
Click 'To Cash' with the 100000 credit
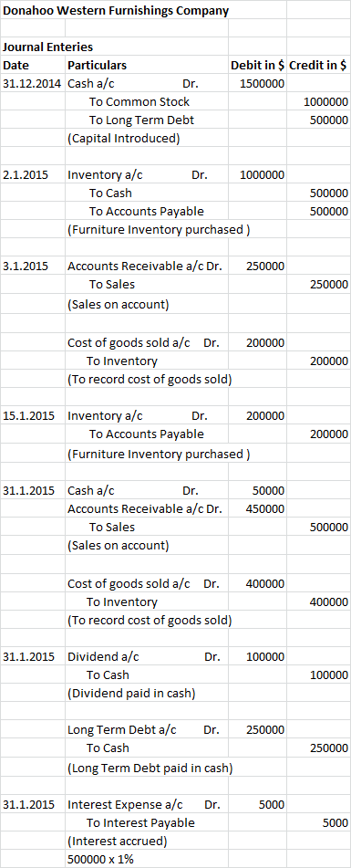pos(108,675)
